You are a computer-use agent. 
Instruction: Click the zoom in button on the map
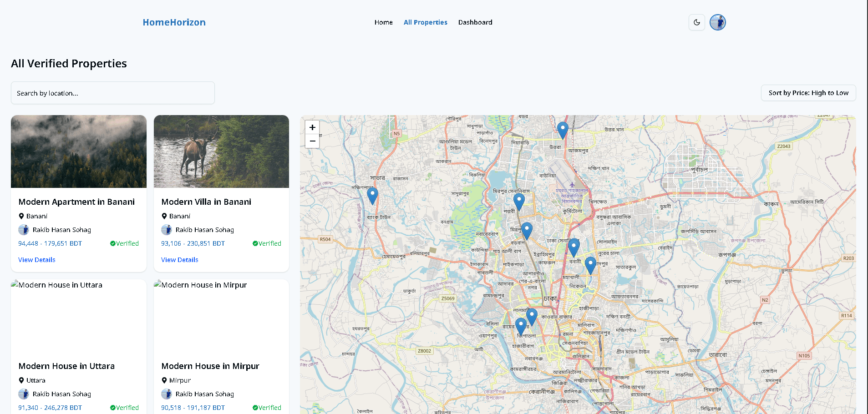[312, 127]
